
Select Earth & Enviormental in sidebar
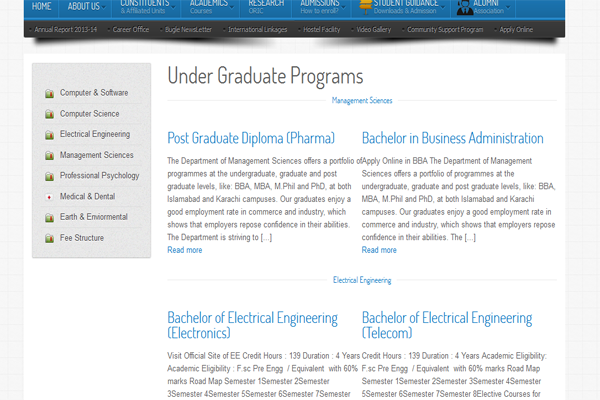(x=94, y=217)
